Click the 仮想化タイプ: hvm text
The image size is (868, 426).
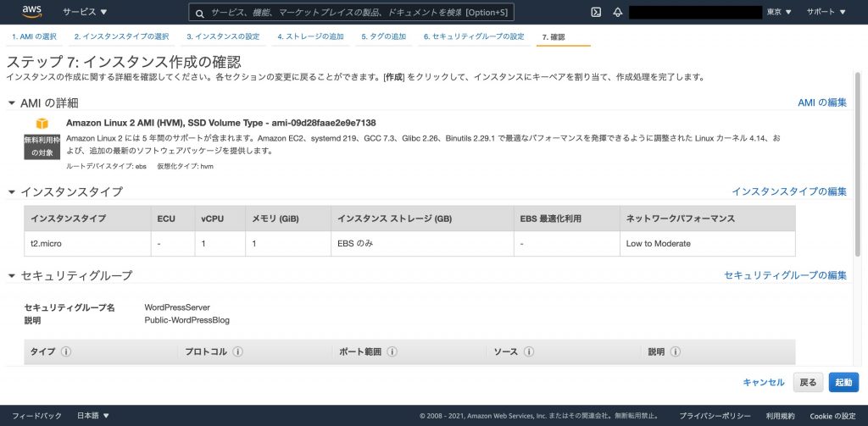point(185,167)
